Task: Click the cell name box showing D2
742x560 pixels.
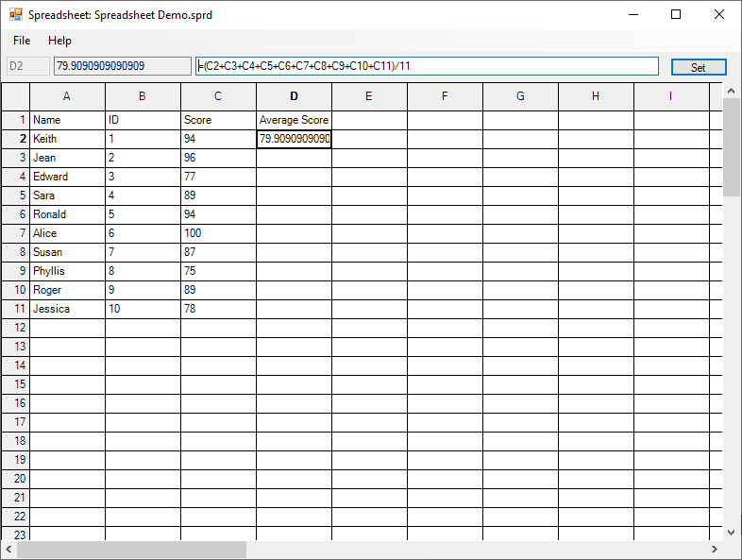Action: click(x=28, y=66)
